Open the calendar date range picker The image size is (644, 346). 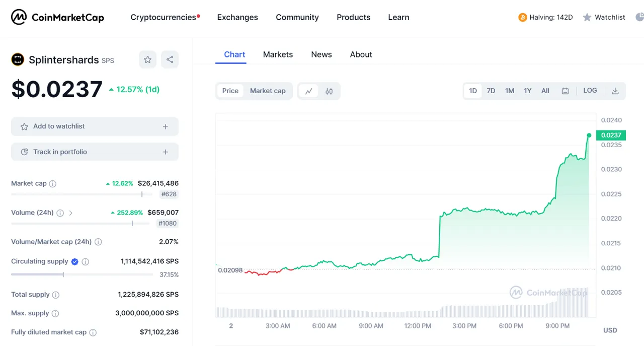coord(565,91)
